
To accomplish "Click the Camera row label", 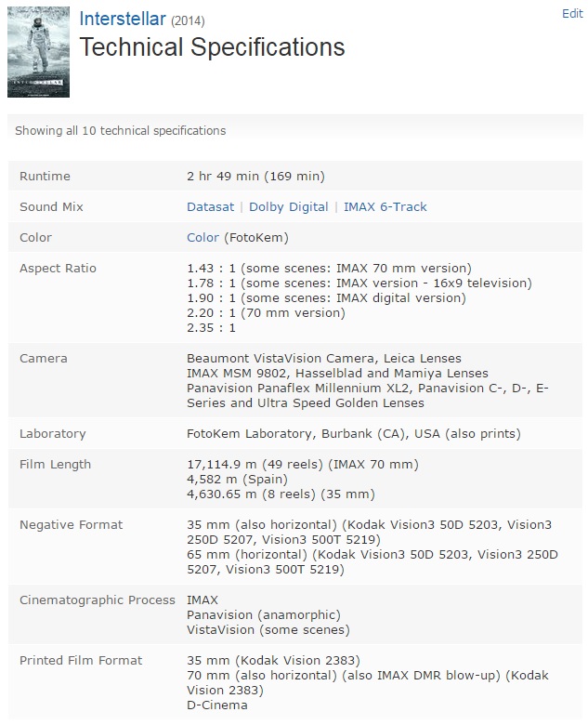I will (44, 359).
